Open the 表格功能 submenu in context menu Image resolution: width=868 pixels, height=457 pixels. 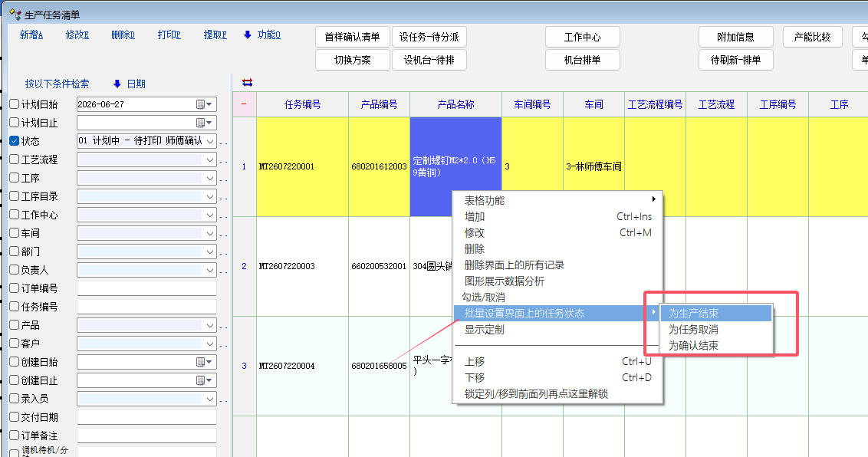(557, 200)
